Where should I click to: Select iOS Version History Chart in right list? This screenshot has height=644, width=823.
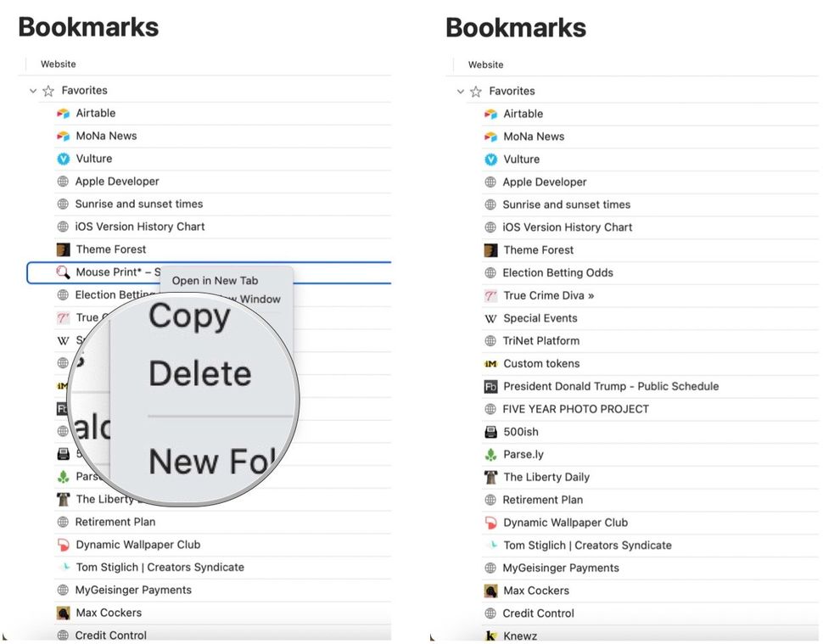pos(568,227)
